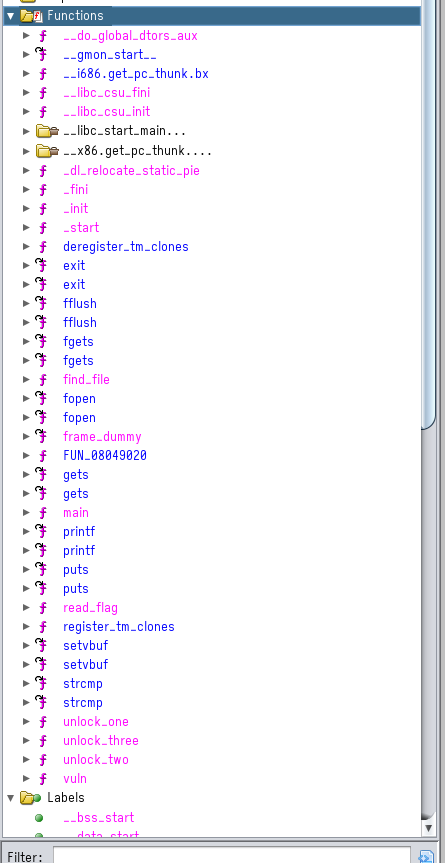Click the green label dot beside __bss_start
446x863 pixels.
[39, 818]
